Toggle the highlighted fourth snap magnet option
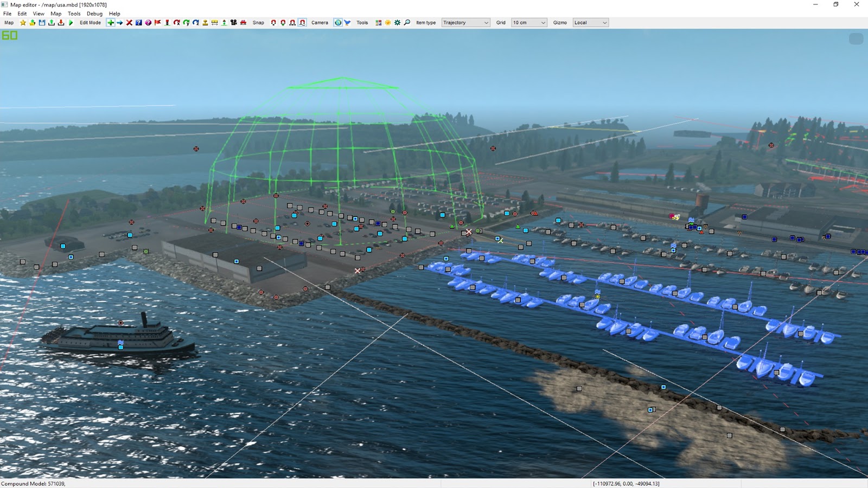The image size is (868, 488). pyautogui.click(x=302, y=23)
